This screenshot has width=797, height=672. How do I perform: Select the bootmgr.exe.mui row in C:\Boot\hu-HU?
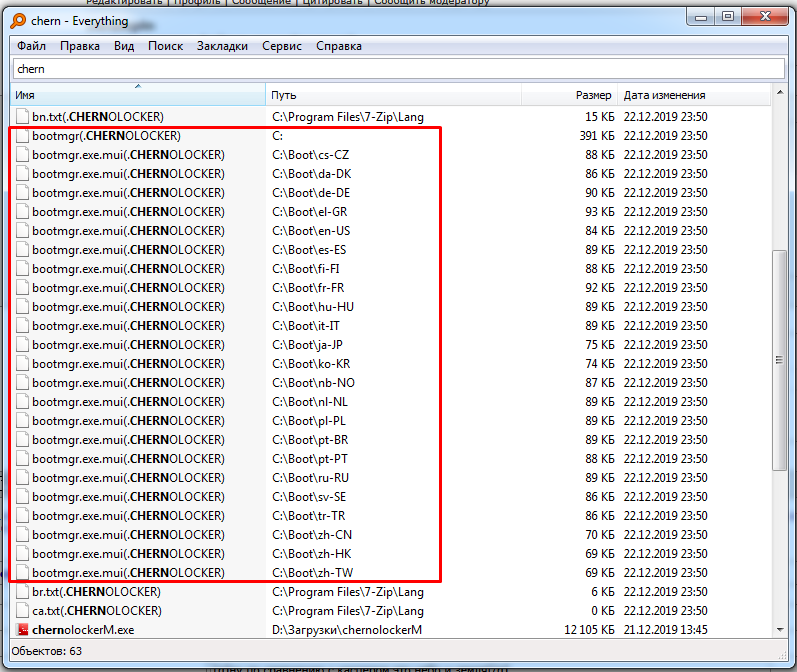[x=390, y=307]
